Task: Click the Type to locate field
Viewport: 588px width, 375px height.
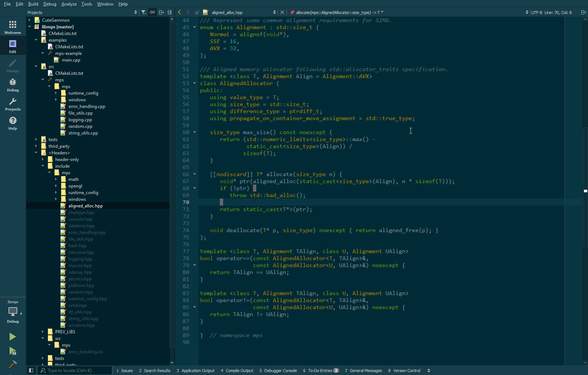Action: click(75, 371)
